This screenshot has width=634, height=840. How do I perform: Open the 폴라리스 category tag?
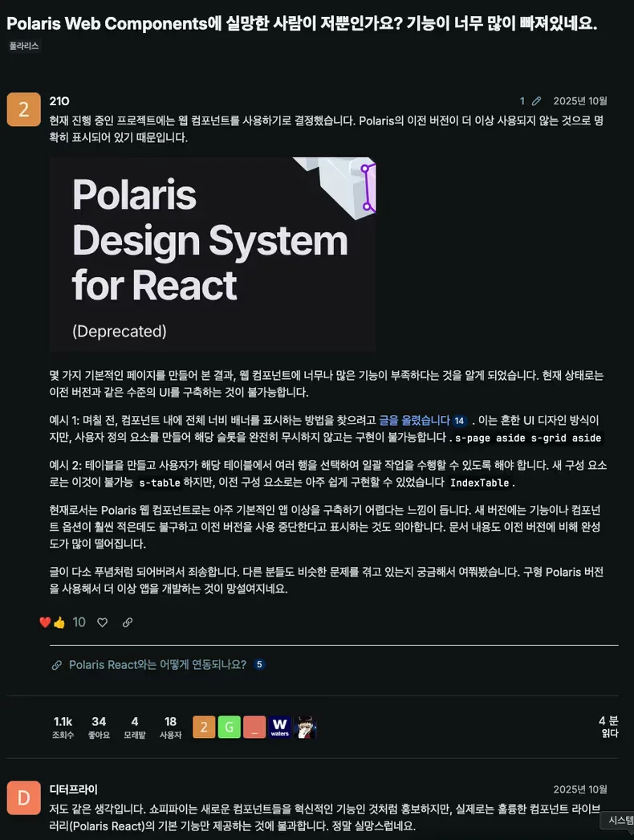24,46
